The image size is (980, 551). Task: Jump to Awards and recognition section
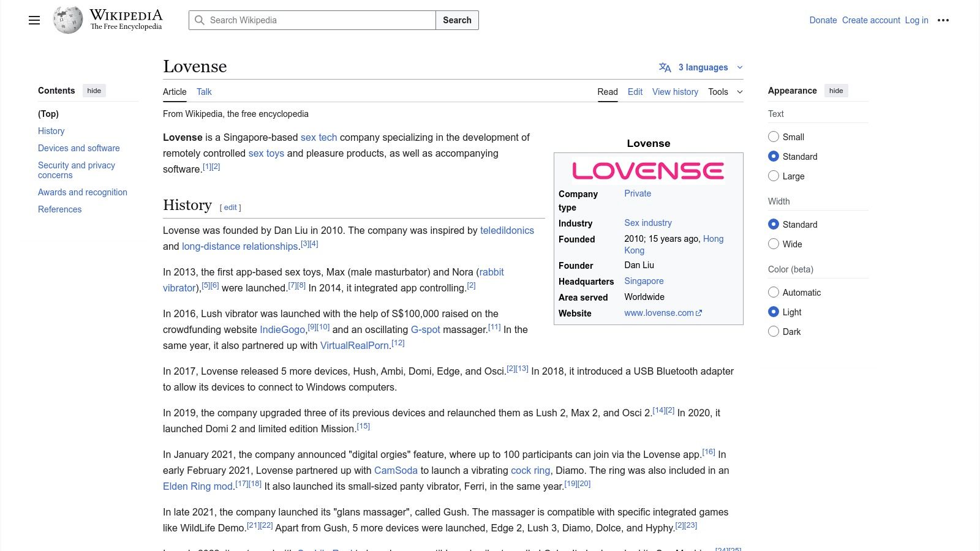point(83,192)
